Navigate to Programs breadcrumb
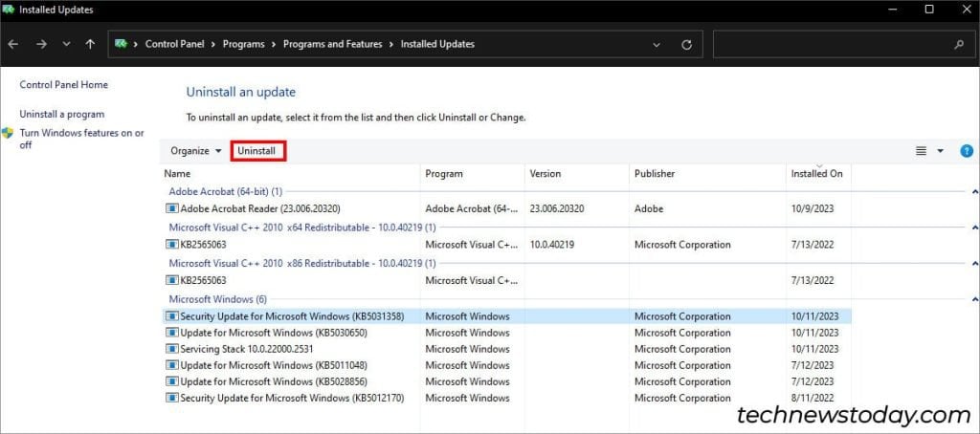 (244, 44)
